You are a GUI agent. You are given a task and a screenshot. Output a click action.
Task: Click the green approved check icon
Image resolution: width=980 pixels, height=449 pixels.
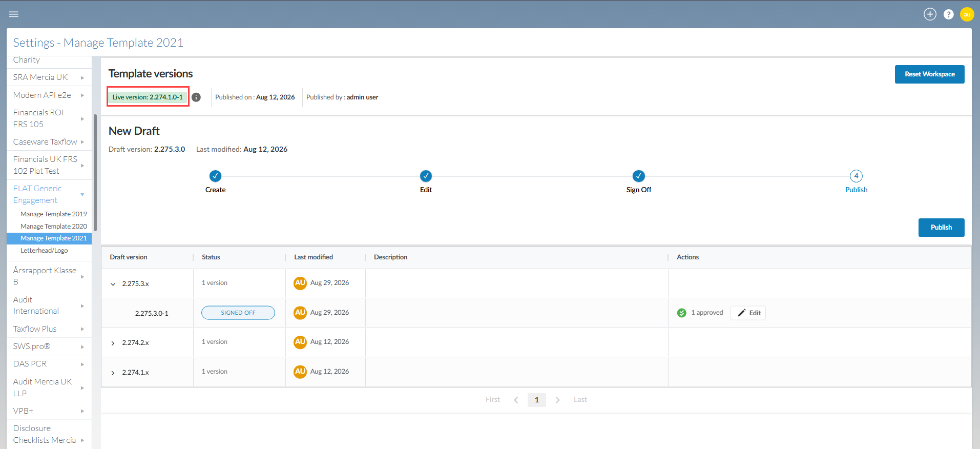(682, 313)
